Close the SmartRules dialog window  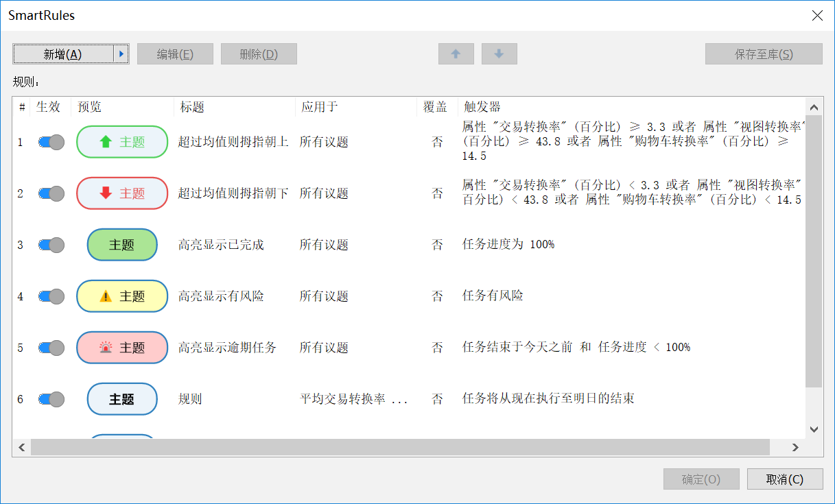tap(816, 16)
